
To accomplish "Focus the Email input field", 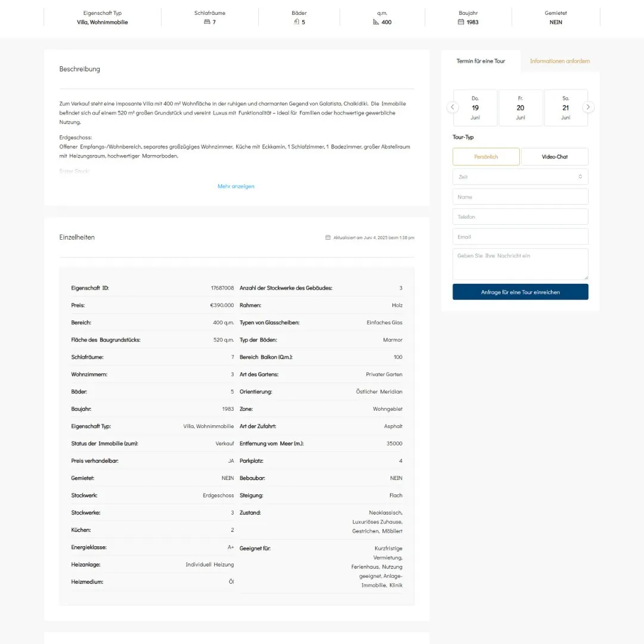I will (x=521, y=237).
